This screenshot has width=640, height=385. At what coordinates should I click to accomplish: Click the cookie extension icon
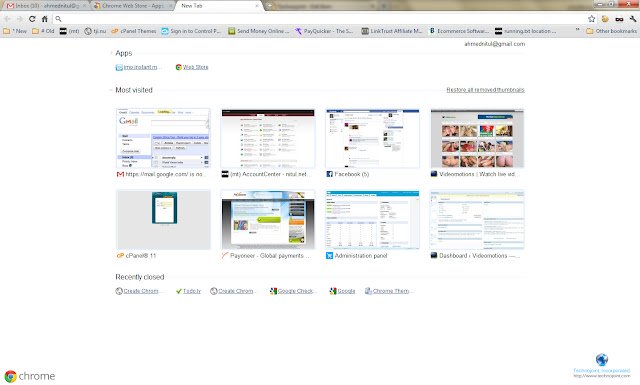[x=605, y=19]
